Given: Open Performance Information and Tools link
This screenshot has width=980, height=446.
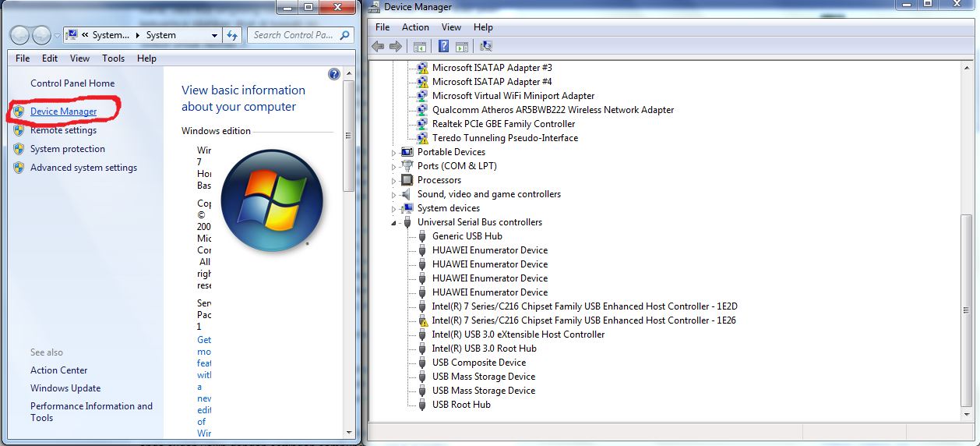Looking at the screenshot, I should point(91,412).
